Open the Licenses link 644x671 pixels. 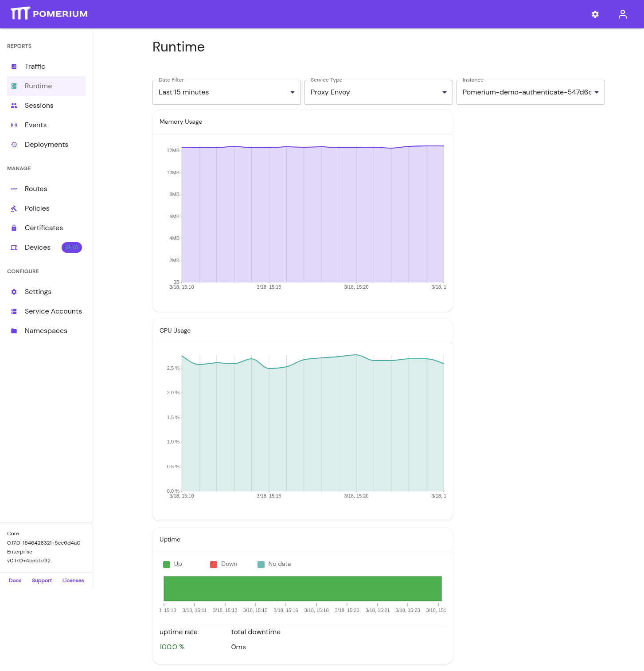(x=73, y=581)
